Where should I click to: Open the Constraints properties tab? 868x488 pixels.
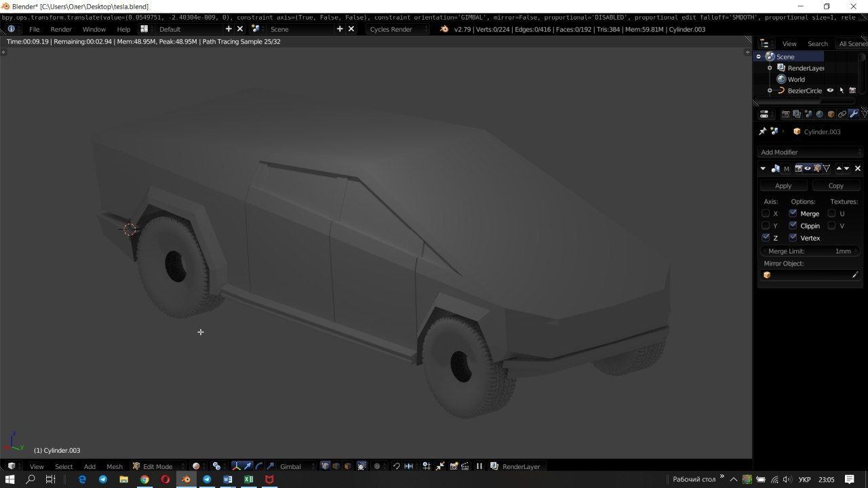pos(842,114)
